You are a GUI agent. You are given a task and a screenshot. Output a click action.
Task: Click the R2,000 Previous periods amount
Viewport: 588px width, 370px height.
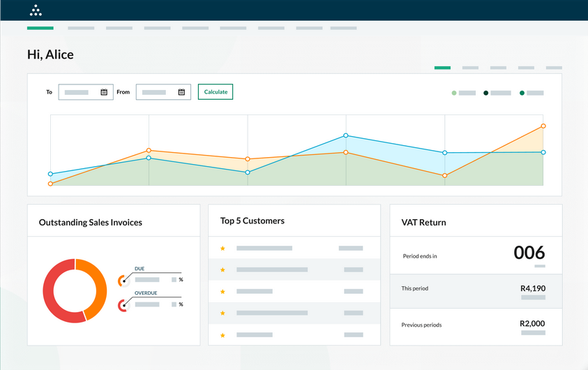pos(532,323)
